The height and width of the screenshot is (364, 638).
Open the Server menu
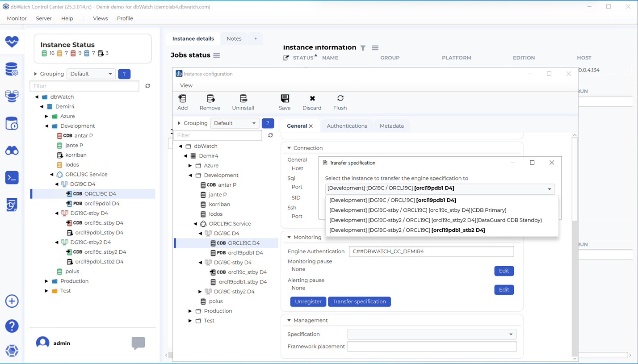point(44,18)
